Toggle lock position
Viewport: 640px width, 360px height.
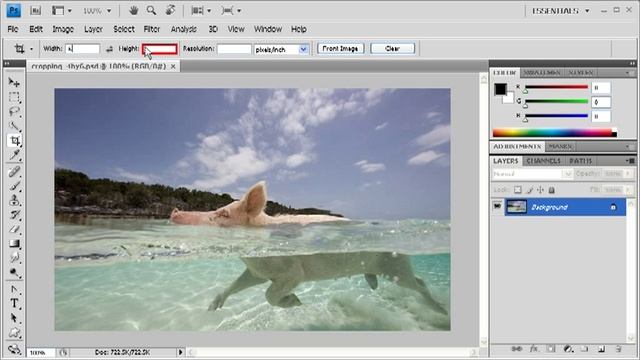point(540,190)
